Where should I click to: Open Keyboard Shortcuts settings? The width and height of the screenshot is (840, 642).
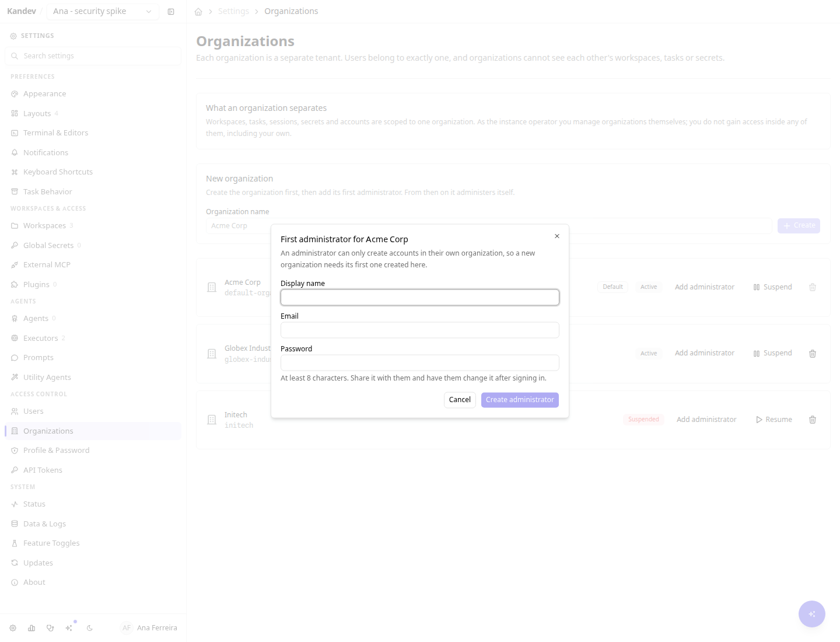93,172
